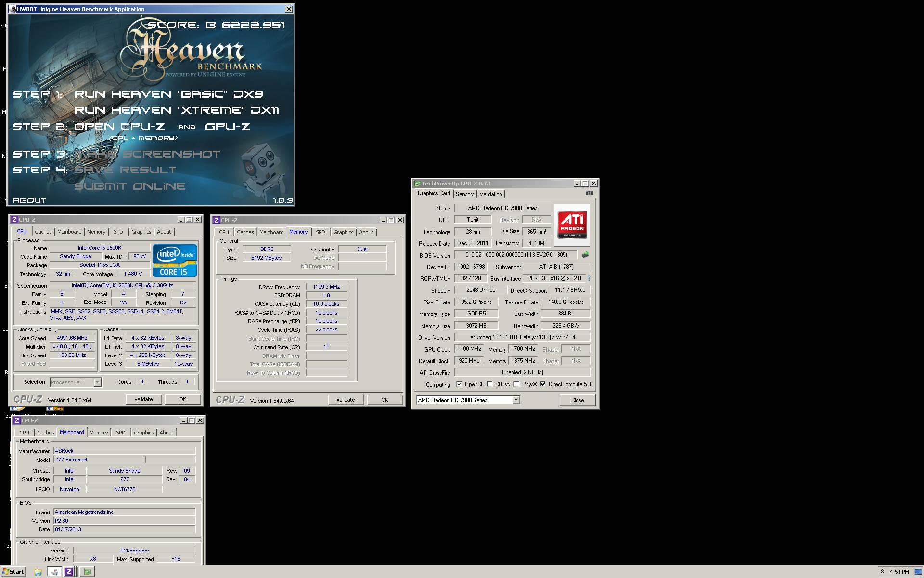
Task: Click the Bus Speed 103.99 MHz value
Action: pyautogui.click(x=72, y=355)
